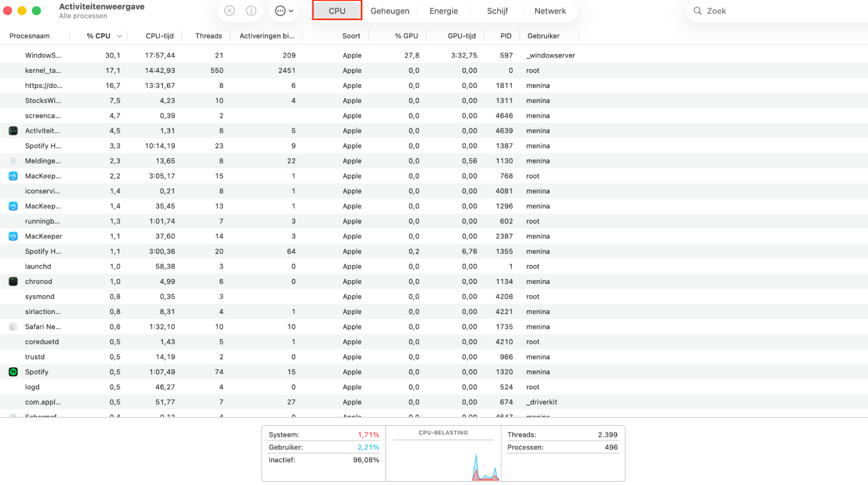Sort processes by Threads column
The width and height of the screenshot is (868, 485).
[x=208, y=36]
